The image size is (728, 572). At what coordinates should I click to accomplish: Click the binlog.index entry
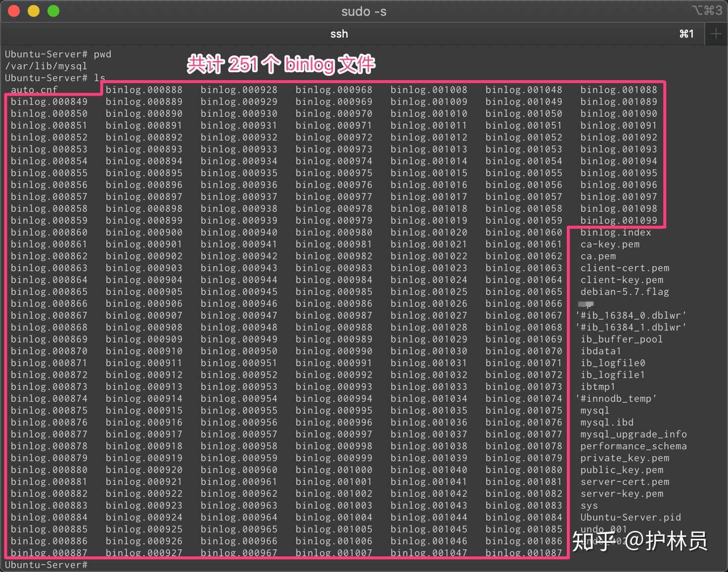click(616, 232)
